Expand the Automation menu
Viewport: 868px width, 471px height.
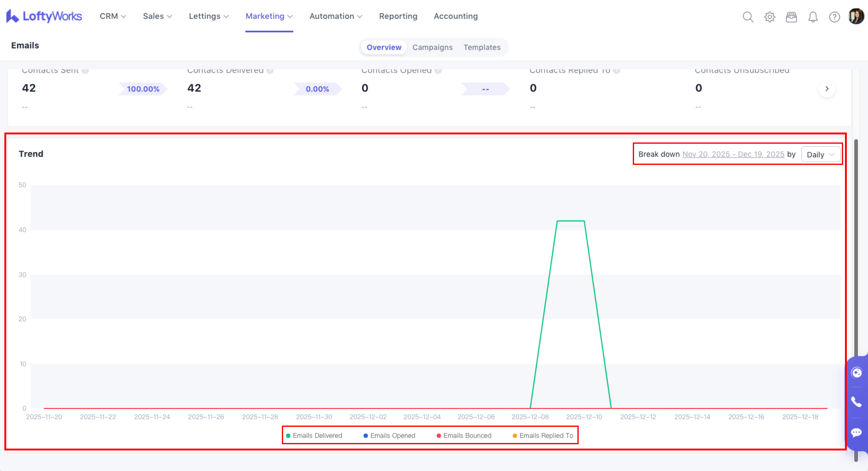coord(336,16)
